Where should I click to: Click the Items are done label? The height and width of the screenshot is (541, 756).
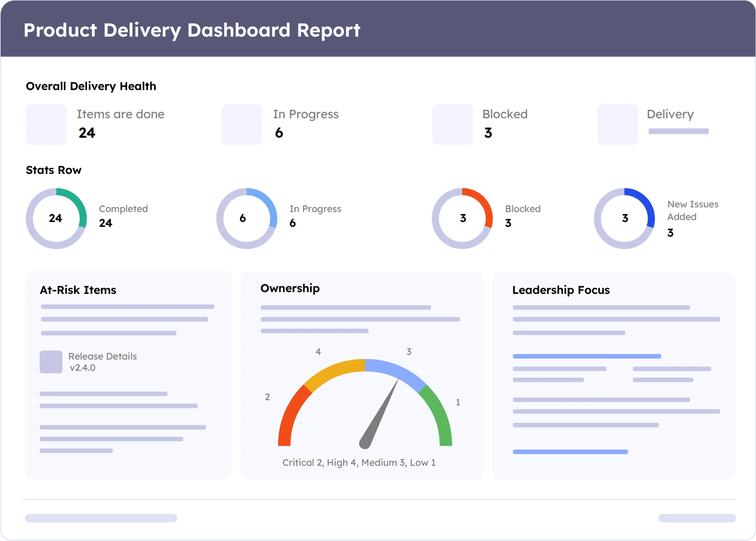point(121,114)
